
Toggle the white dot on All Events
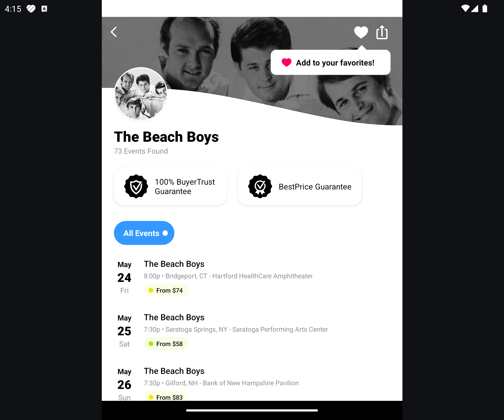(x=165, y=233)
